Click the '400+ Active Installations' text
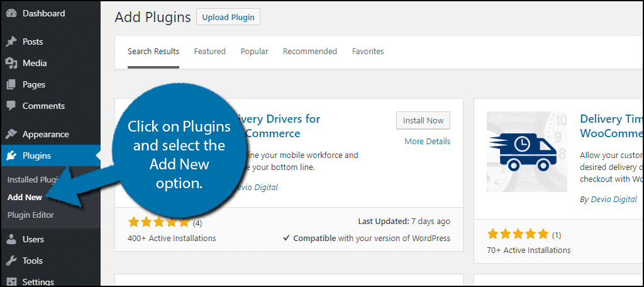This screenshot has height=287, width=644. 172,238
